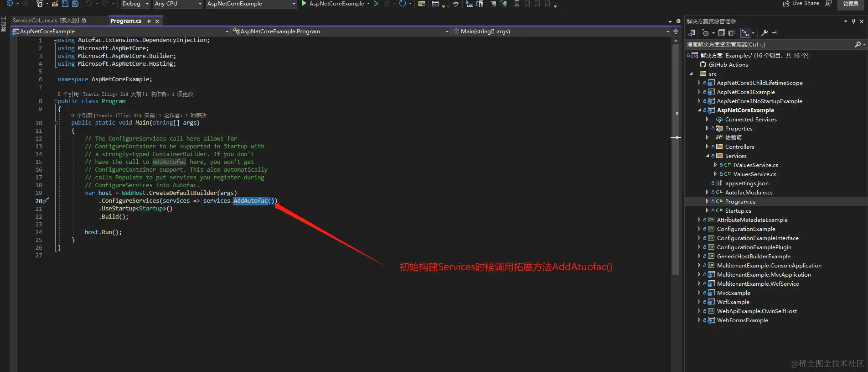
Task: Pin the Program.cs tab
Action: [149, 21]
